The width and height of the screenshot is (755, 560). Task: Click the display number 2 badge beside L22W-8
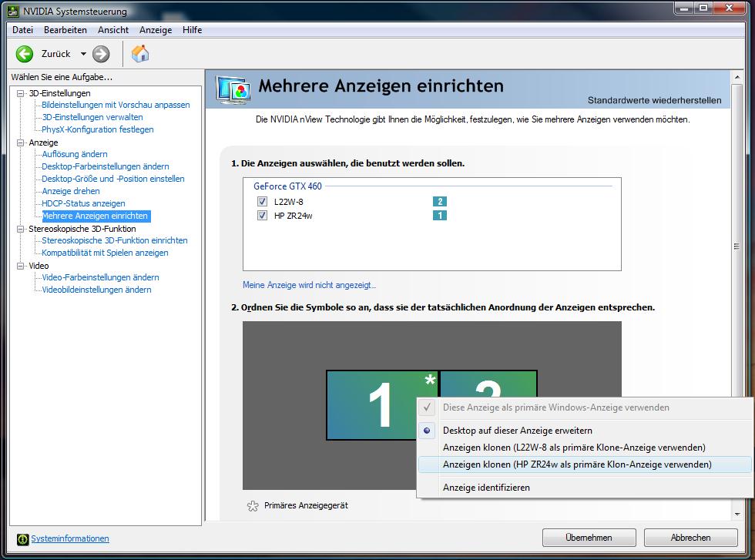coord(440,201)
